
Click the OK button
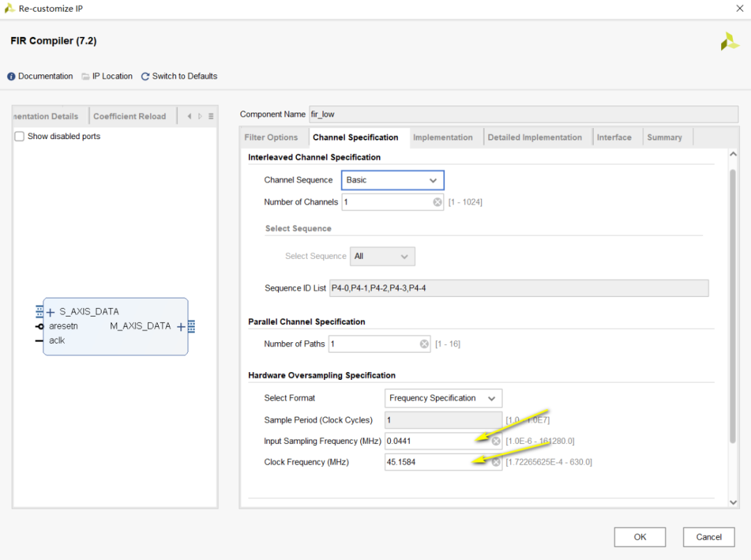point(640,537)
